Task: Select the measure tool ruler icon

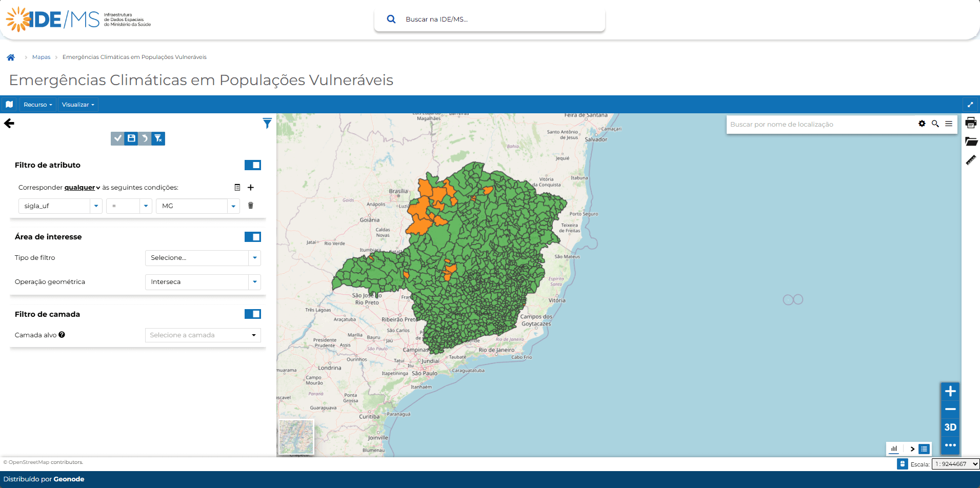Action: (971, 160)
